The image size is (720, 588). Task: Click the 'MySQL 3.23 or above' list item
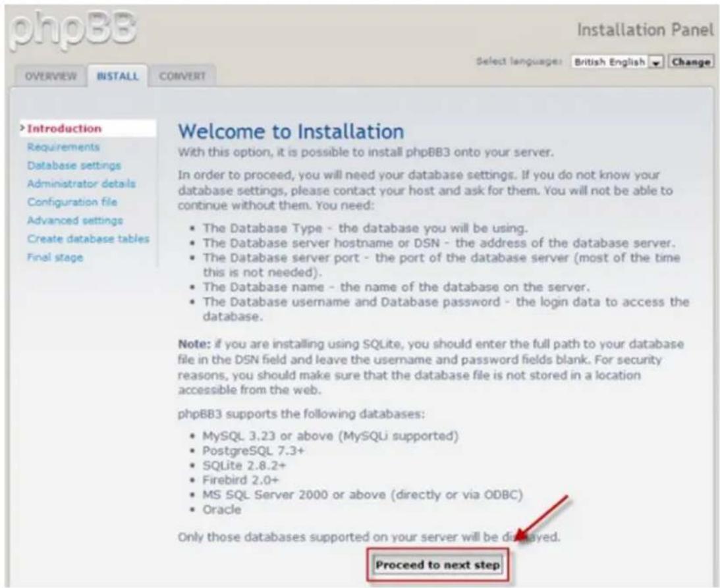point(331,436)
